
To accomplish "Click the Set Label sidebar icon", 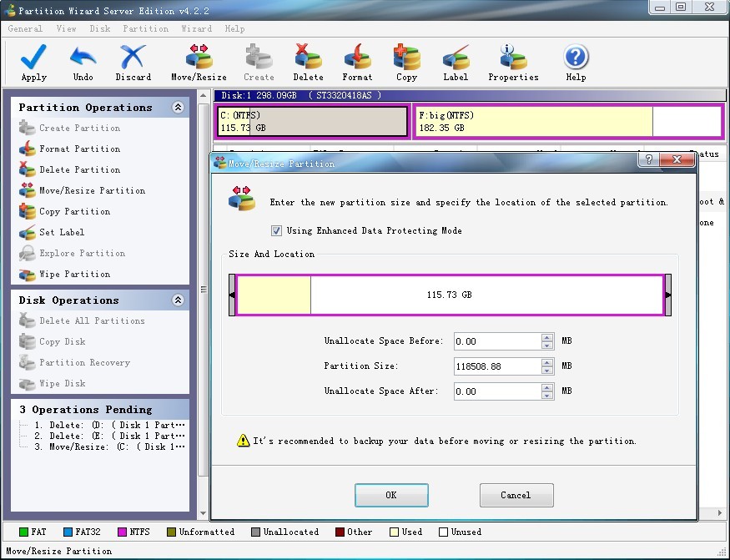I will click(x=27, y=232).
